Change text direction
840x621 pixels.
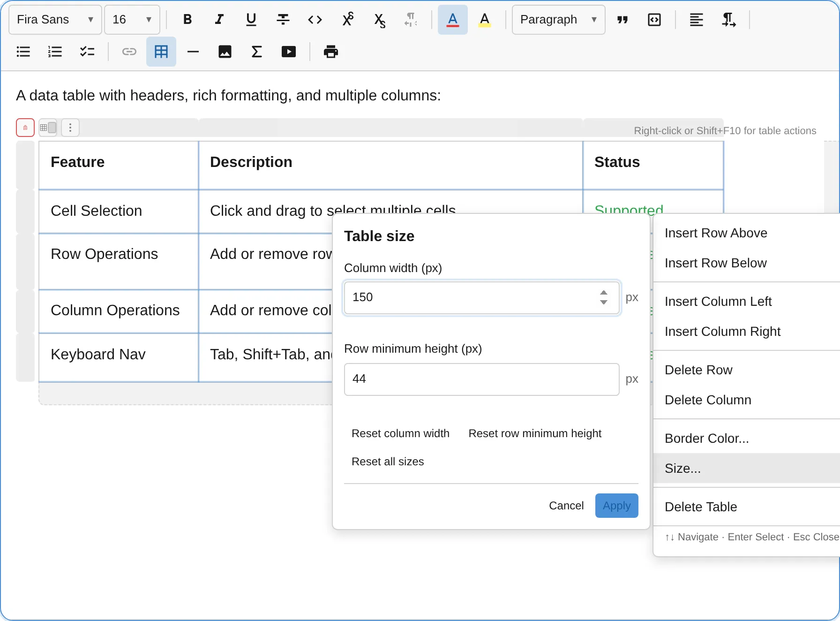(728, 20)
